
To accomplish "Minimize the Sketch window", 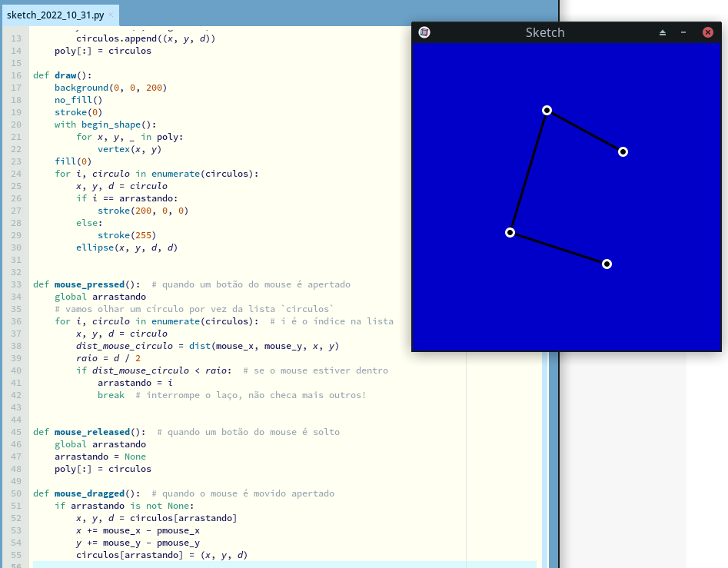I will (683, 32).
